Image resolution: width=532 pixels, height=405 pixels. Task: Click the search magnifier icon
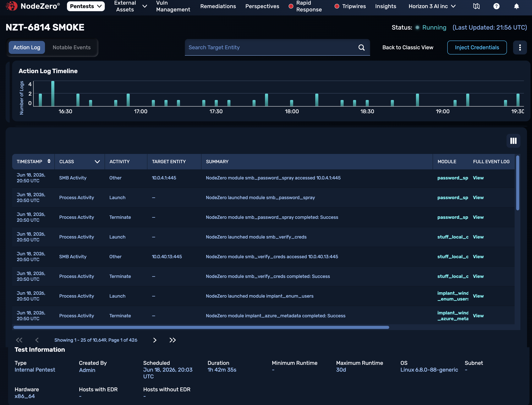coord(361,48)
